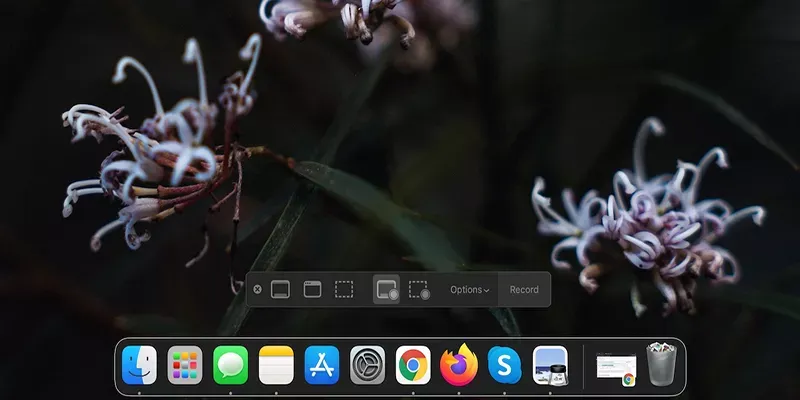This screenshot has height=400, width=800.
Task: Open the Trash in the Dock
Action: tap(661, 365)
